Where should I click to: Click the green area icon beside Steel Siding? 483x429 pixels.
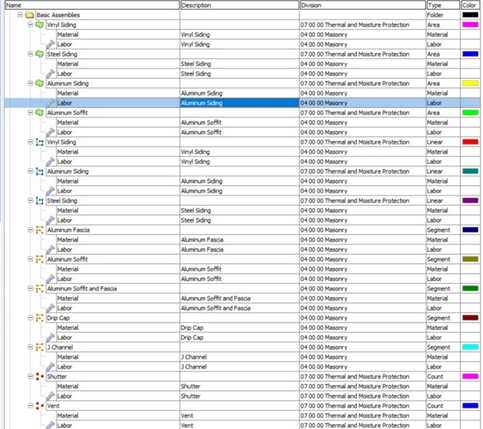(x=39, y=54)
